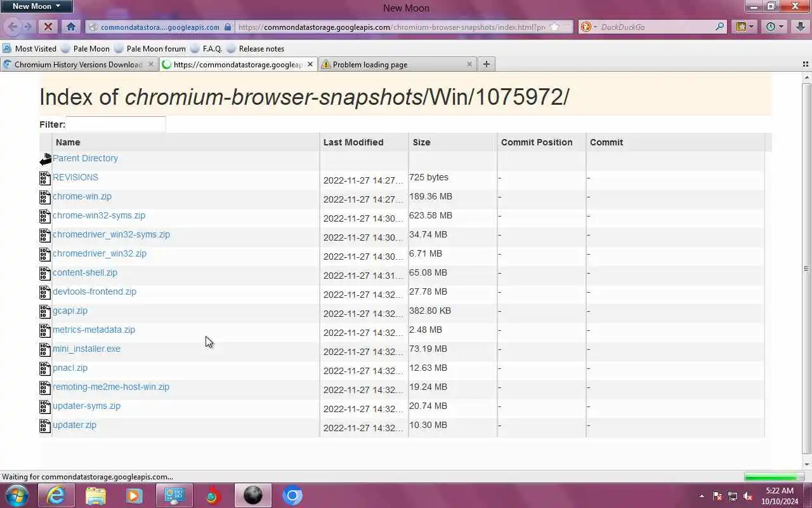Open the New Moon application menu
The width and height of the screenshot is (812, 508).
coord(36,6)
